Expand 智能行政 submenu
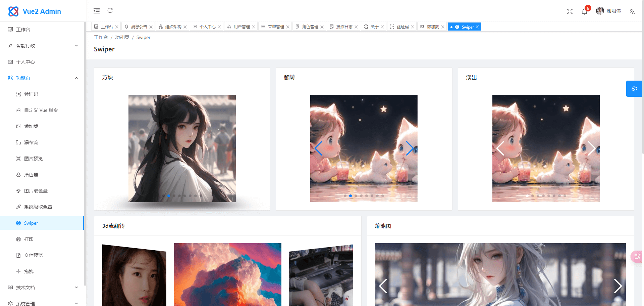Image resolution: width=644 pixels, height=306 pixels. [42, 46]
